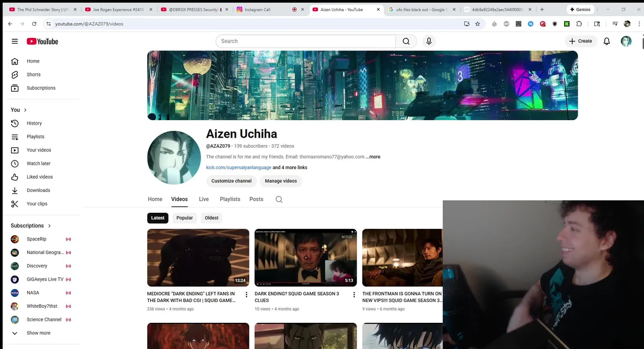Install app icon in address bar

coord(467,24)
